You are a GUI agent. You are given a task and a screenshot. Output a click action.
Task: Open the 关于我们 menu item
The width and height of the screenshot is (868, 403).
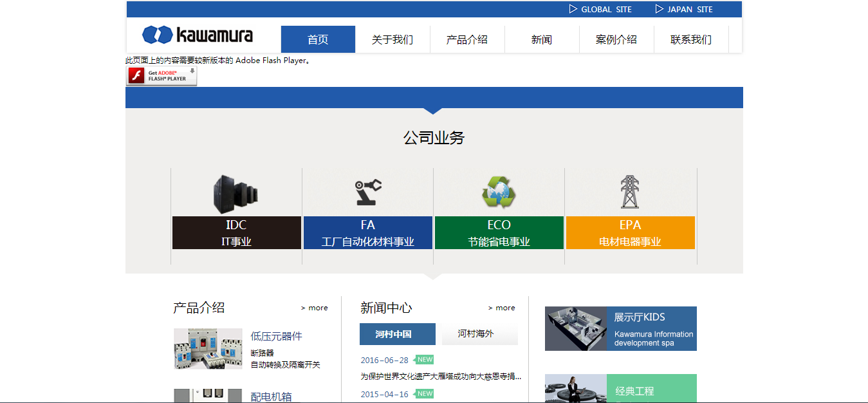point(392,39)
